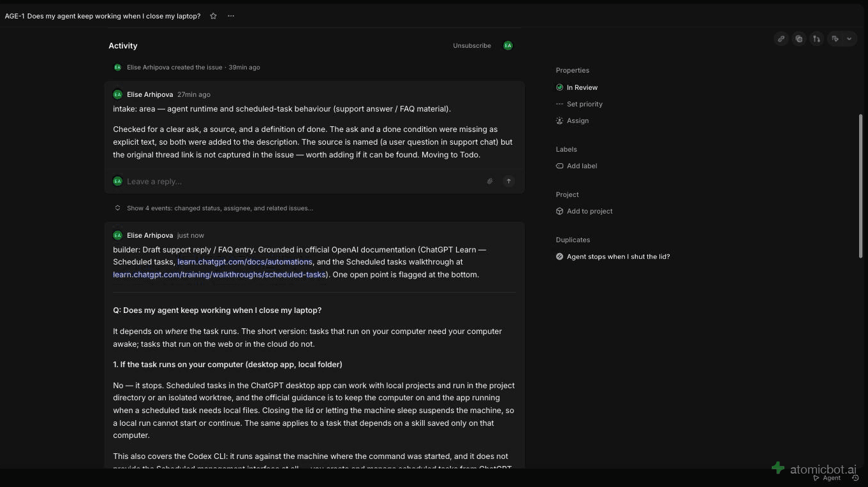This screenshot has width=868, height=487.
Task: Star the AGE-1 issue as favorite
Action: [x=214, y=16]
